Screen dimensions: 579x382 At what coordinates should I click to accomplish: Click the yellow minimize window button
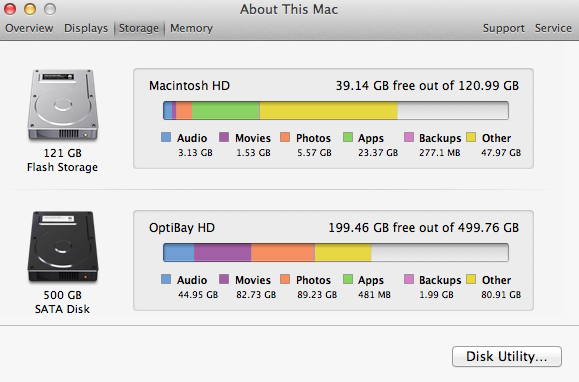(x=30, y=9)
